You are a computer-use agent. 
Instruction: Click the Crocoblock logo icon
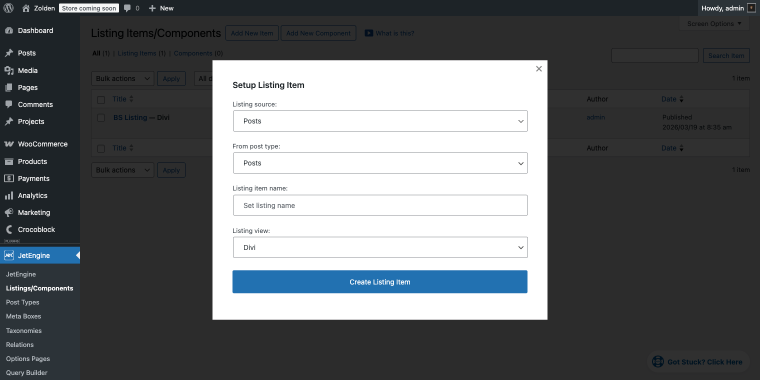[x=9, y=229]
